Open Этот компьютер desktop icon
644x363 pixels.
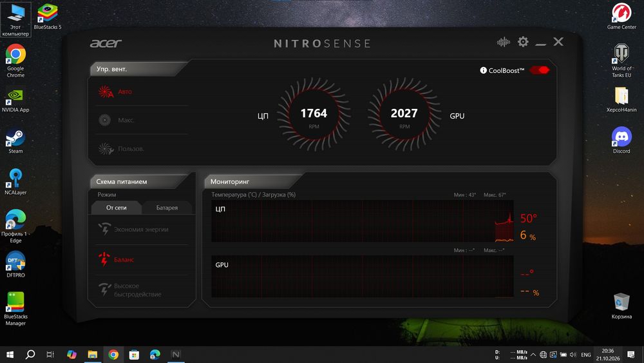point(15,20)
